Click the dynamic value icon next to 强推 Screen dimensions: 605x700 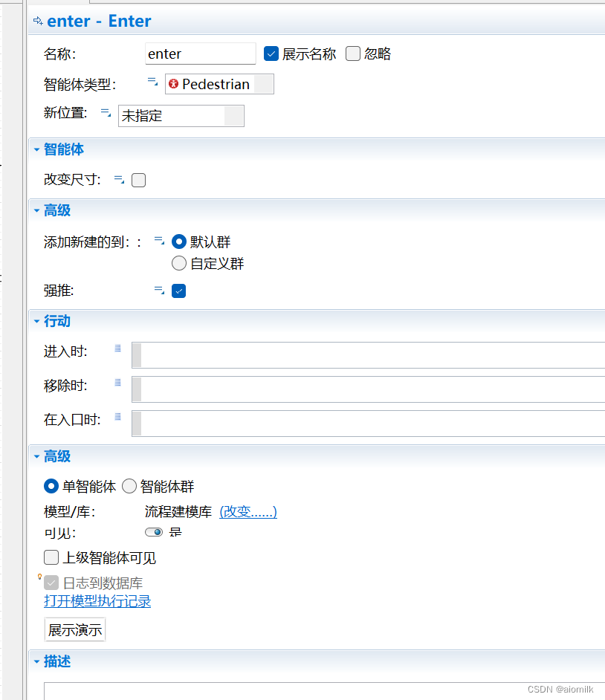[x=158, y=291]
